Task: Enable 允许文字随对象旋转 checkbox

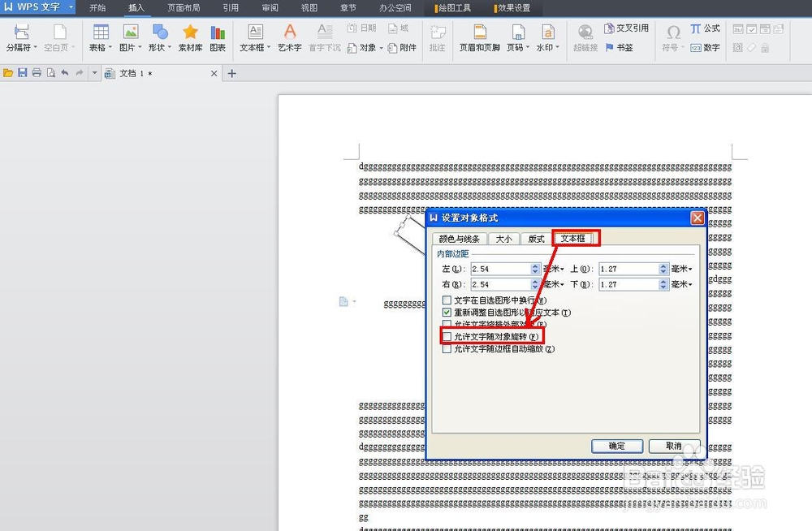Action: click(x=447, y=337)
